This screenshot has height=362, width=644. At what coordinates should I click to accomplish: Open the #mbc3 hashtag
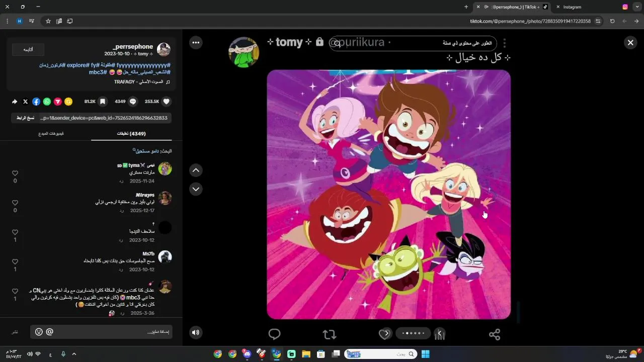(98, 72)
